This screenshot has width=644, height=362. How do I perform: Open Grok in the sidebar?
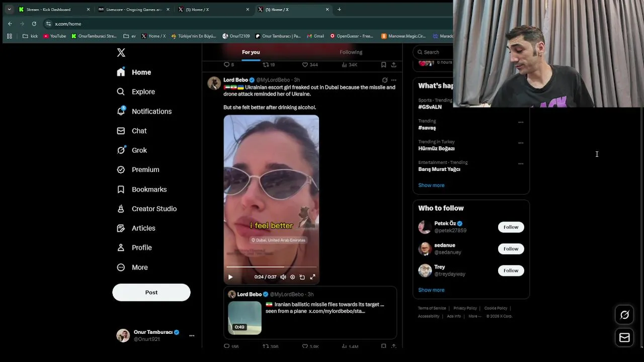tap(132, 150)
